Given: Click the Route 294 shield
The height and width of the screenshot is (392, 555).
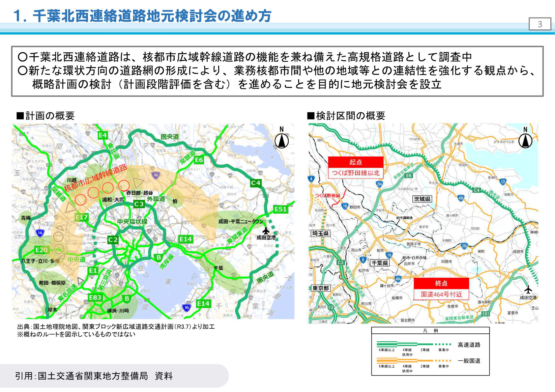Looking at the screenshot, I should click(379, 184).
